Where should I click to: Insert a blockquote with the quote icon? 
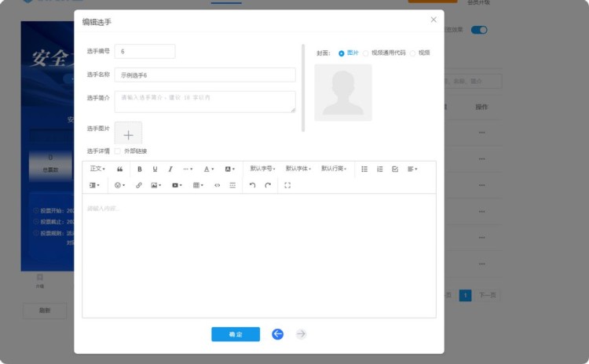[x=120, y=169]
